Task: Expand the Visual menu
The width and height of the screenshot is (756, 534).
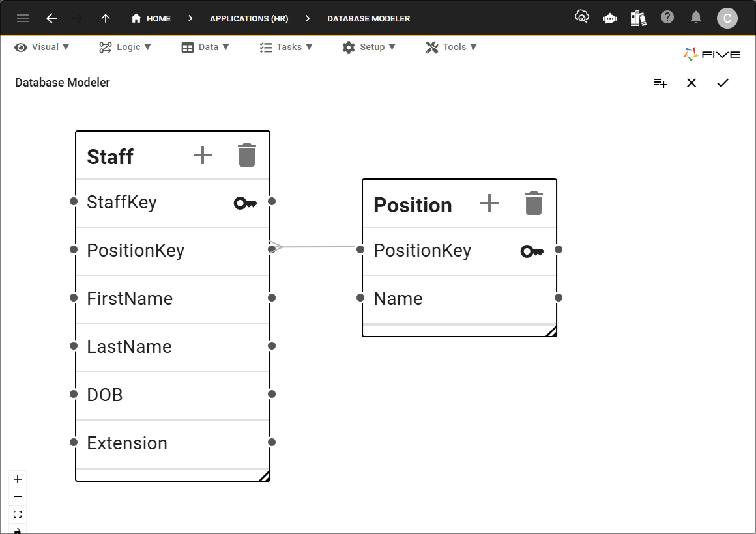Action: (x=42, y=48)
